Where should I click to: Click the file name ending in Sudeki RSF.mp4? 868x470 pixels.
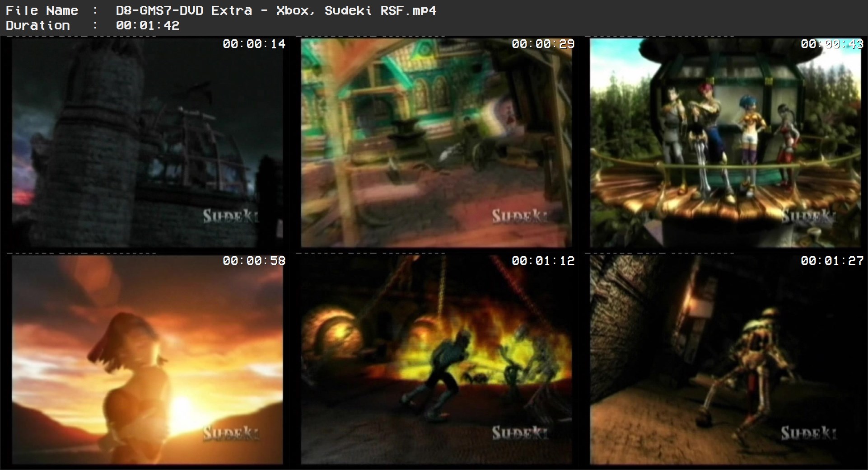coord(276,10)
